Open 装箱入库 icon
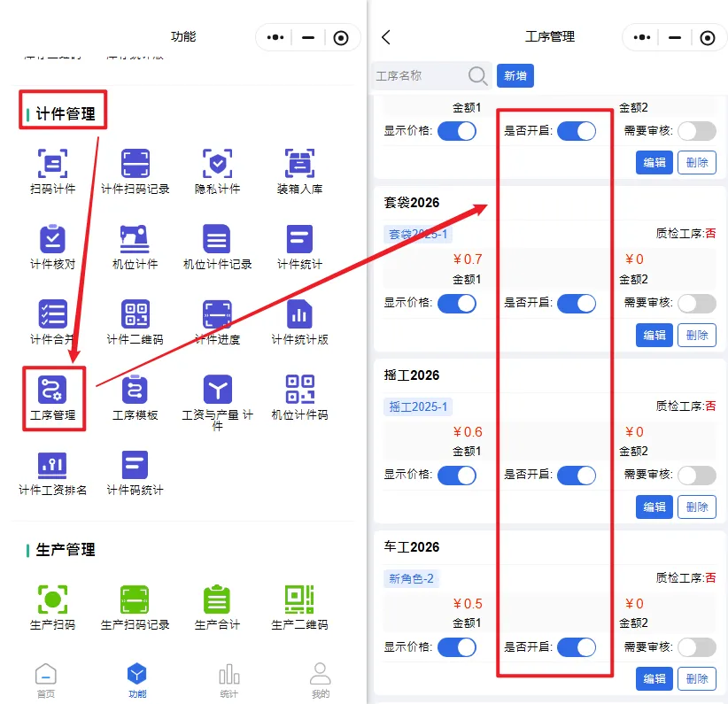Image resolution: width=728 pixels, height=704 pixels. (299, 164)
